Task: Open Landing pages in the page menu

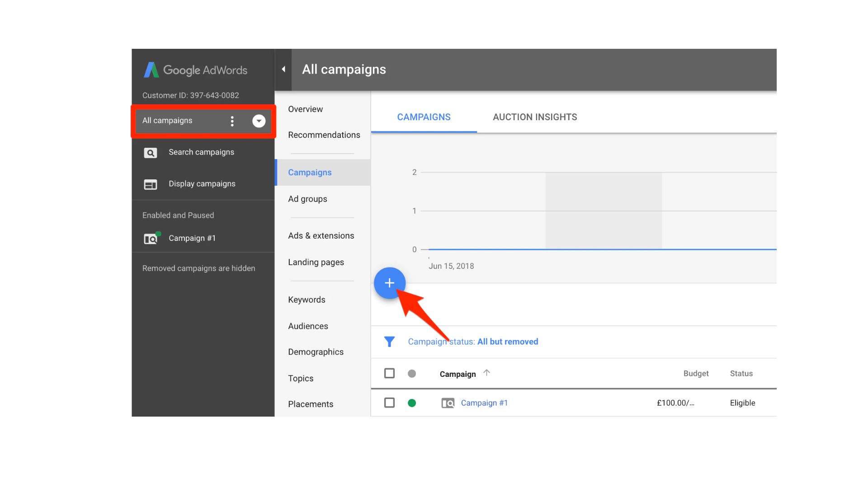Action: click(316, 263)
